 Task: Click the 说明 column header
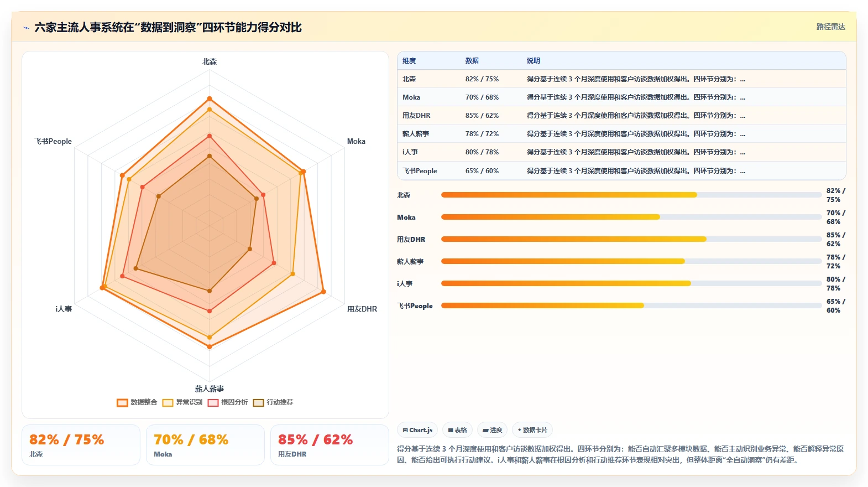click(533, 61)
